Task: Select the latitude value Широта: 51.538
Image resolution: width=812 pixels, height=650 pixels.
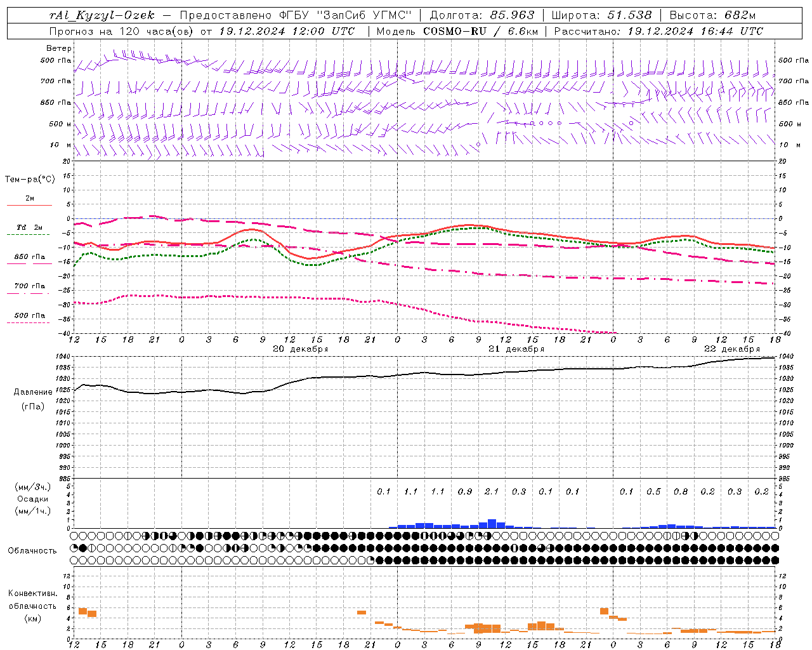Action: tap(601, 15)
